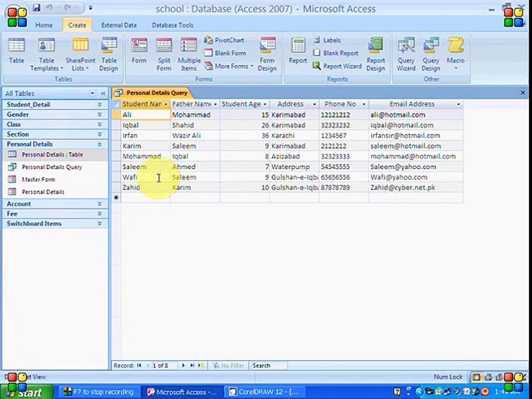
Task: Expand the Switchboard Items group
Action: coord(99,223)
